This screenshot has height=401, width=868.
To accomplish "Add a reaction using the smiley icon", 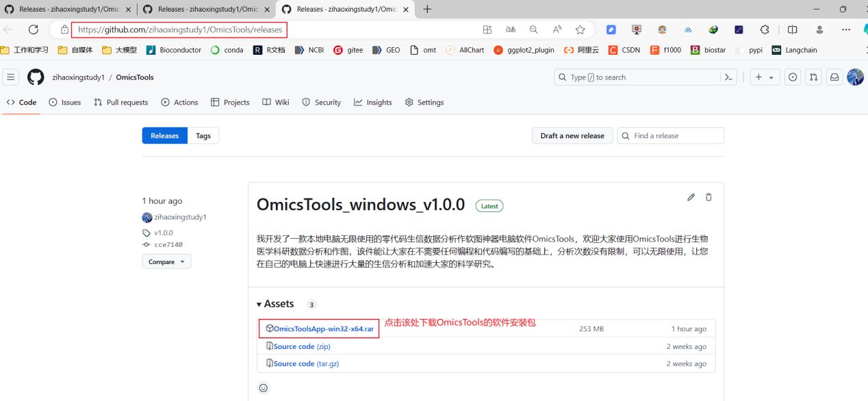I will tap(264, 387).
